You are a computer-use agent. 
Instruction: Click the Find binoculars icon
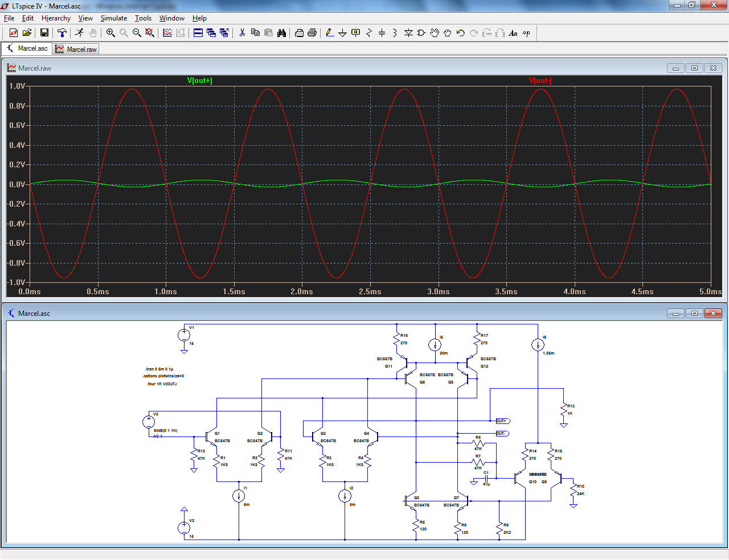[281, 33]
